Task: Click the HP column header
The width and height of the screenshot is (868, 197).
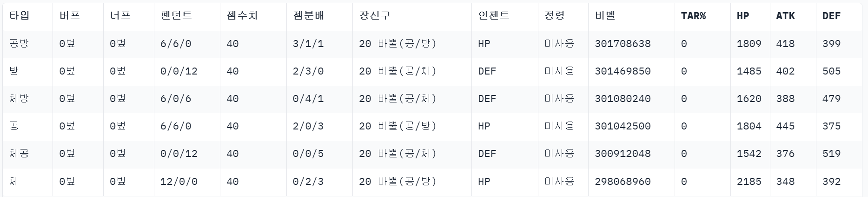Action: [743, 16]
